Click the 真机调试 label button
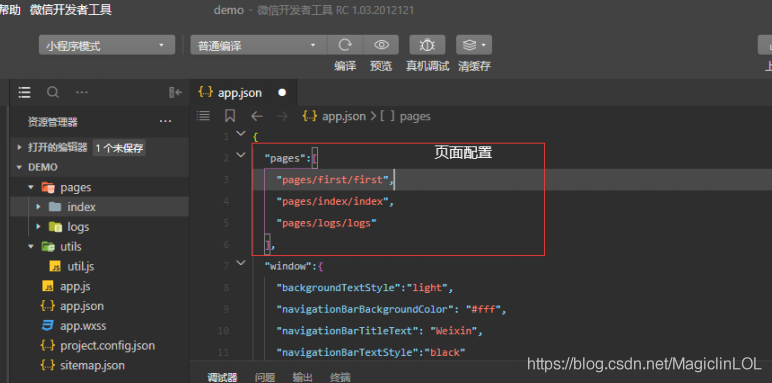 (427, 66)
